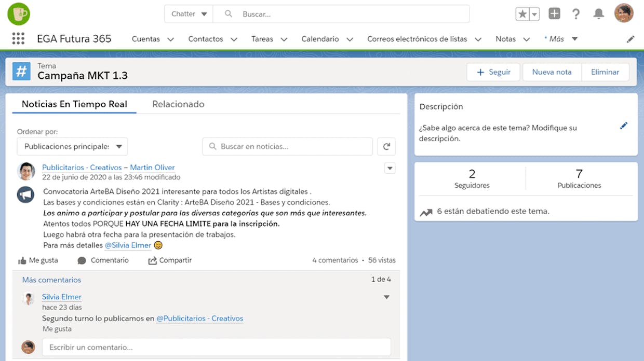Viewport: 644px width, 361px height.
Task: Open the Tareas tab
Action: (262, 39)
